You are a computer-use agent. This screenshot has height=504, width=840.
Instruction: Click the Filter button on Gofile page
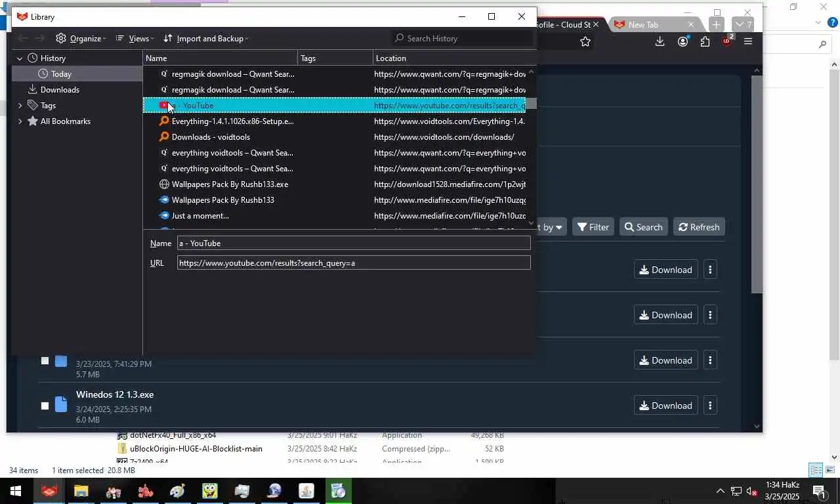593,227
